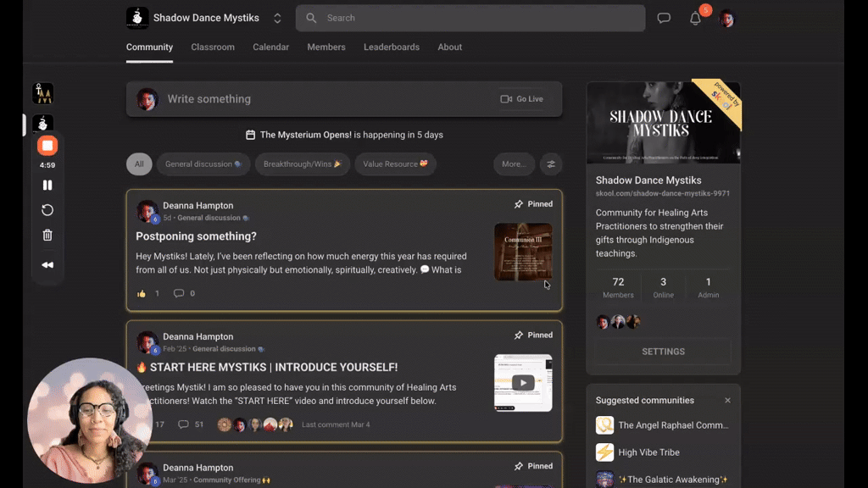This screenshot has width=868, height=488.
Task: Open the High Vibe Tribe community
Action: pos(648,452)
